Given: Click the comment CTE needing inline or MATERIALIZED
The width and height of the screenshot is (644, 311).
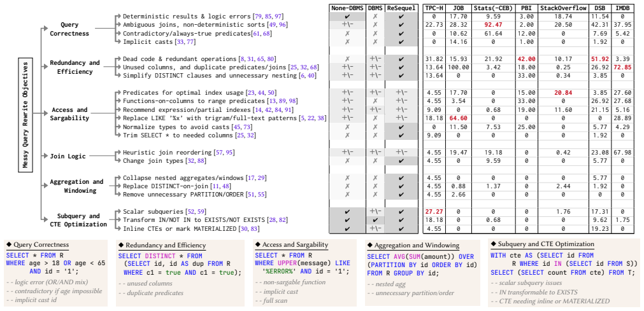Looking at the screenshot, I should tap(550, 301).
